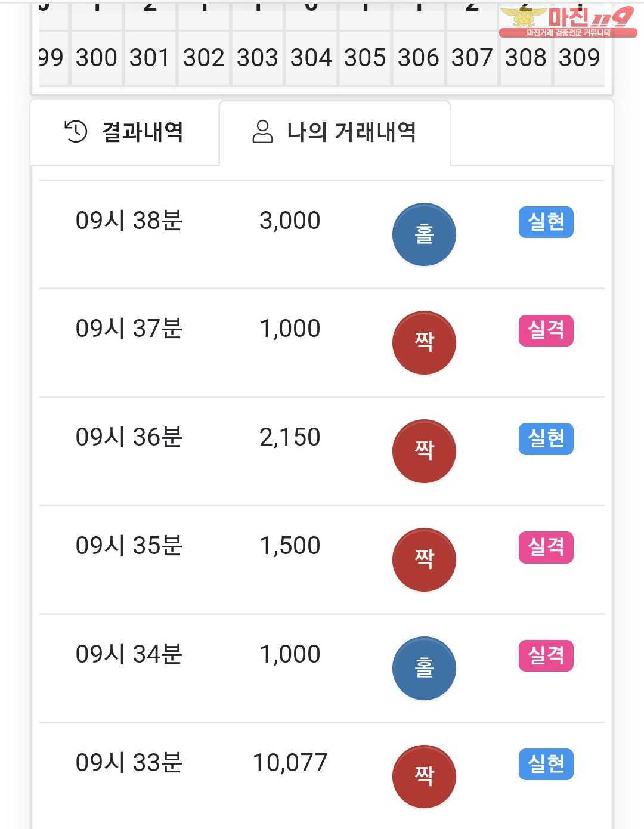Screen dimensions: 644x829
Task: Click the 실격 badge for 09시 37분
Action: click(546, 330)
